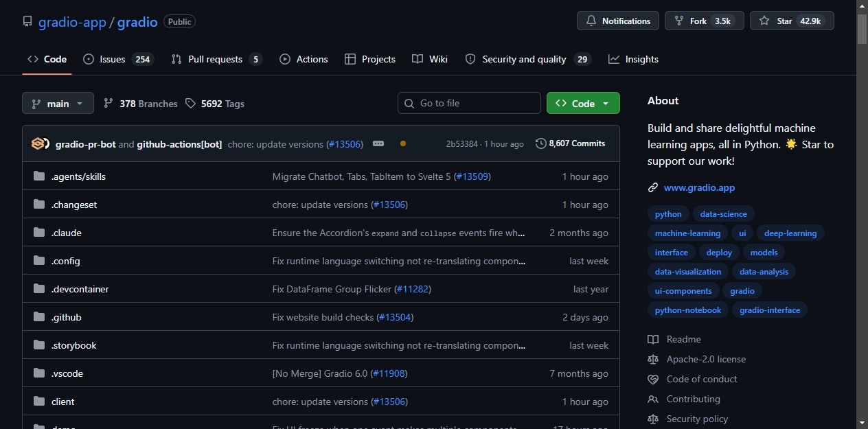This screenshot has width=868, height=429.
Task: Open the Issues tab
Action: tap(118, 59)
